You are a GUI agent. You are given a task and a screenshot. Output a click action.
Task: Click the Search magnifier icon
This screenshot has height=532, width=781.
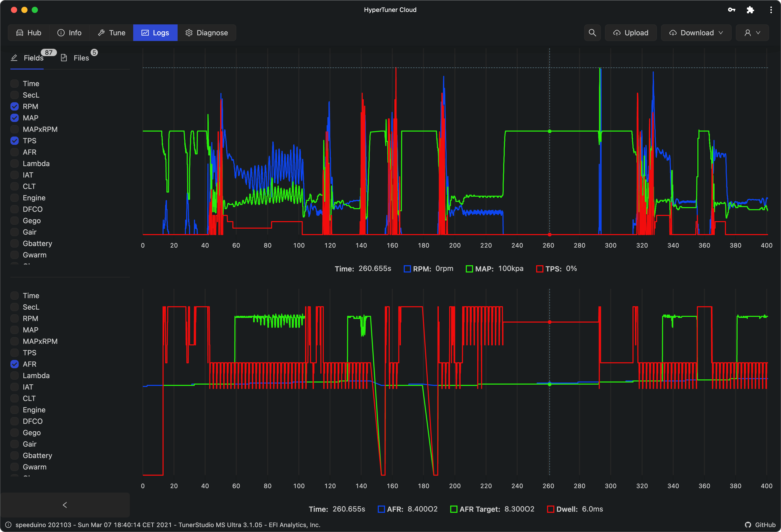pos(592,33)
